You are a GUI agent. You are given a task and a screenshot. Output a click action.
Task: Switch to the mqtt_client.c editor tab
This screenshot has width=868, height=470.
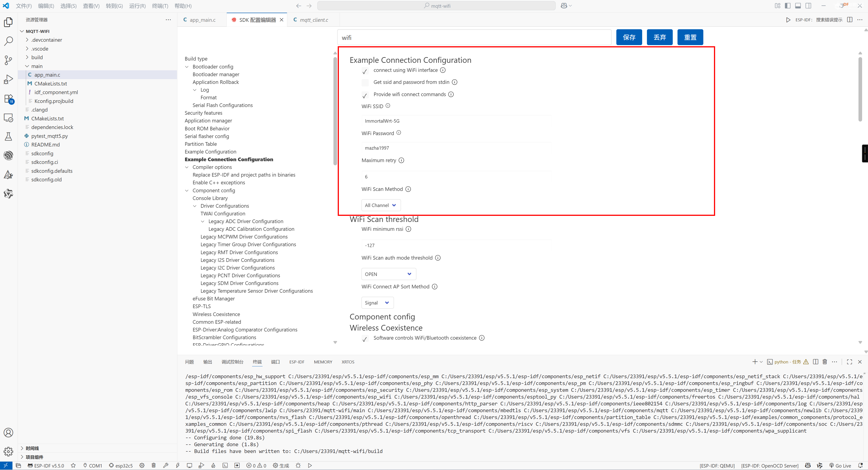[313, 20]
